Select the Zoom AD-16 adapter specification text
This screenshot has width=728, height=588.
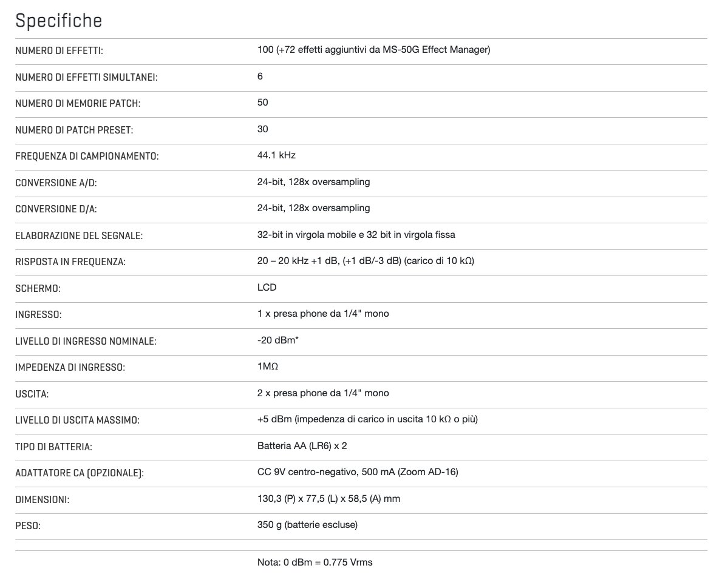[x=358, y=471]
